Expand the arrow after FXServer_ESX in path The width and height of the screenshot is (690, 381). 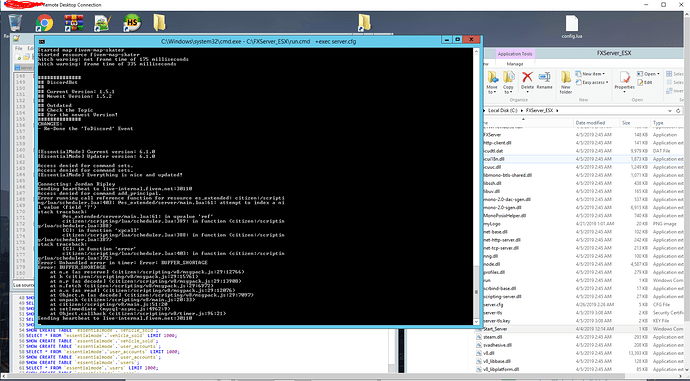(x=556, y=111)
